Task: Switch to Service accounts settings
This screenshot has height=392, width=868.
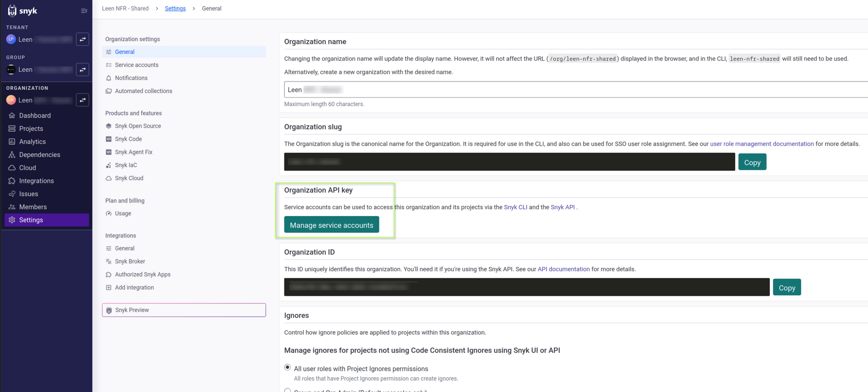Action: pos(136,65)
